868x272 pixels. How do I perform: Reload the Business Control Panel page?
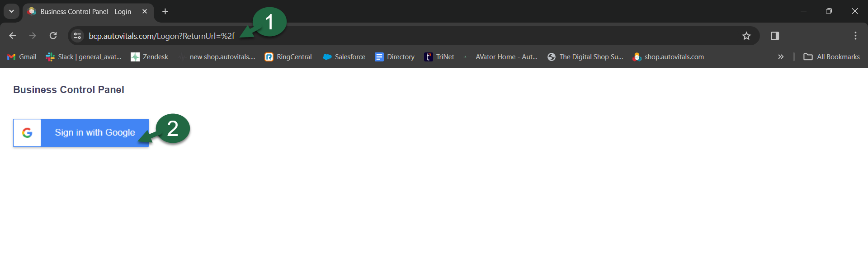53,36
